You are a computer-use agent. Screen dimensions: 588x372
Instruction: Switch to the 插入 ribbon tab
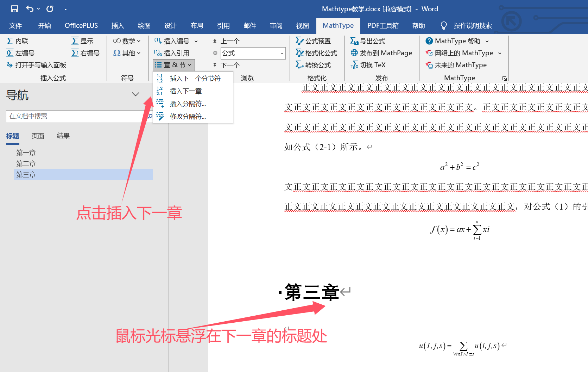click(118, 26)
